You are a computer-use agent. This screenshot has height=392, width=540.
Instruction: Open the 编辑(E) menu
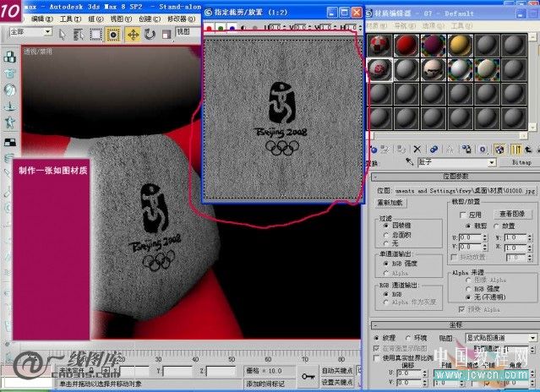pos(41,19)
